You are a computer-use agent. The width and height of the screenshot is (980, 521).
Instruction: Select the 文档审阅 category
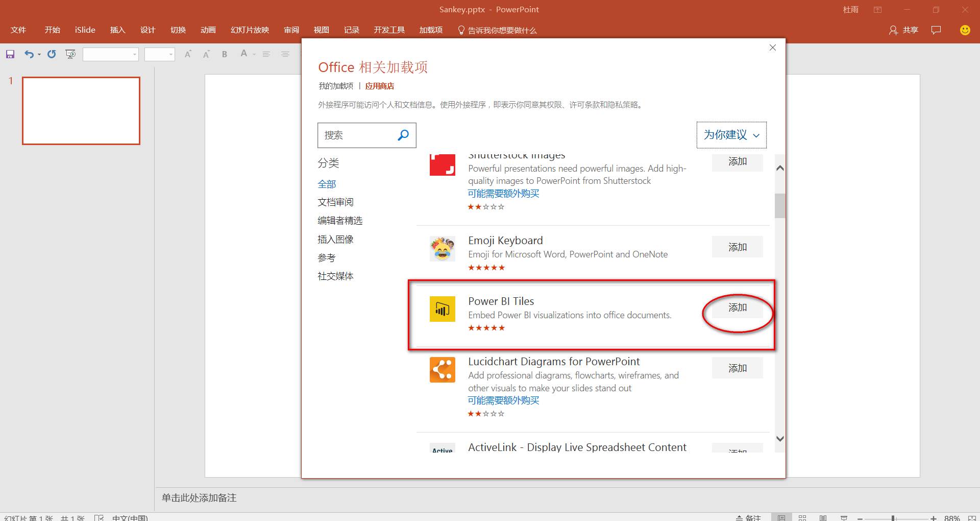coord(335,202)
